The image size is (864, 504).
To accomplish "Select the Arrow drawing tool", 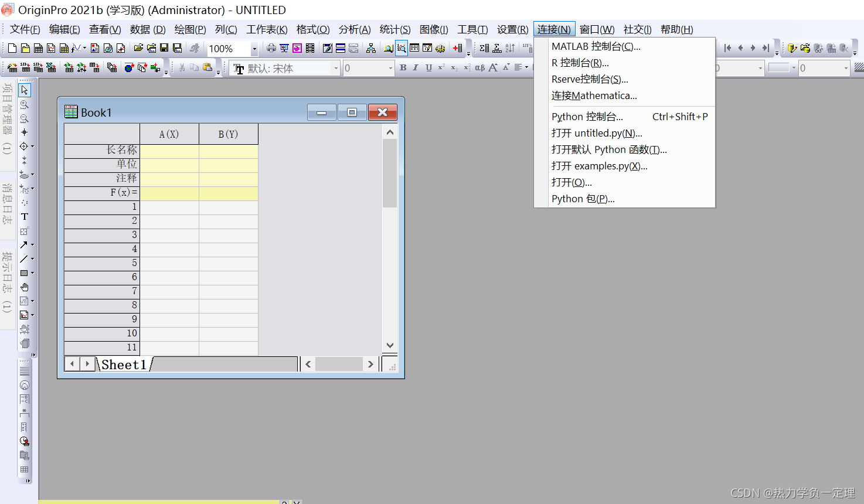I will point(23,244).
